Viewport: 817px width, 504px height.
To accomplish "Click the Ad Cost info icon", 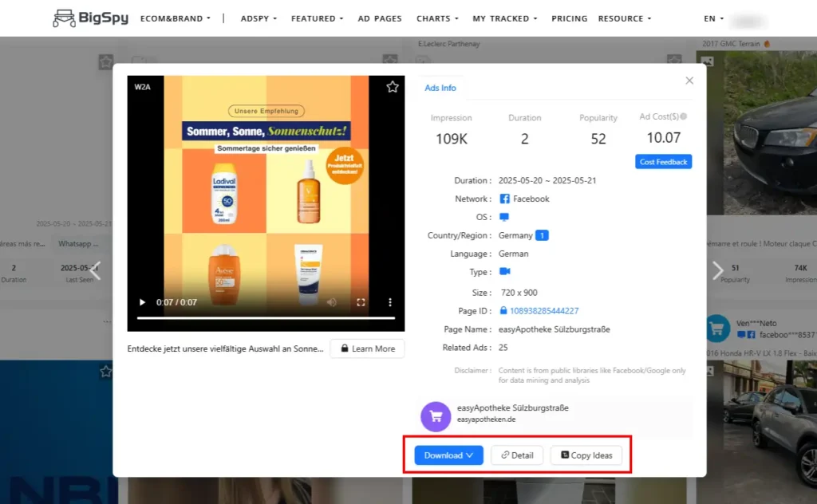I will click(x=684, y=116).
